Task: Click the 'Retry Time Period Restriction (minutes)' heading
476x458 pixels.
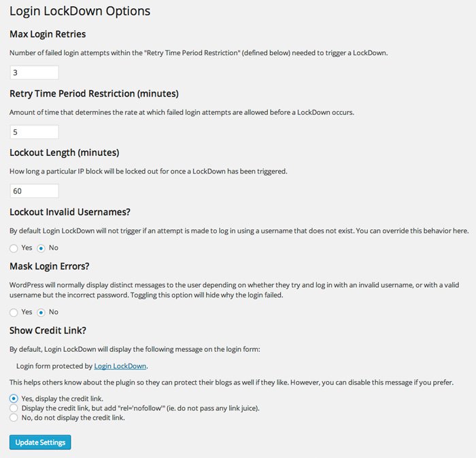Action: click(94, 93)
